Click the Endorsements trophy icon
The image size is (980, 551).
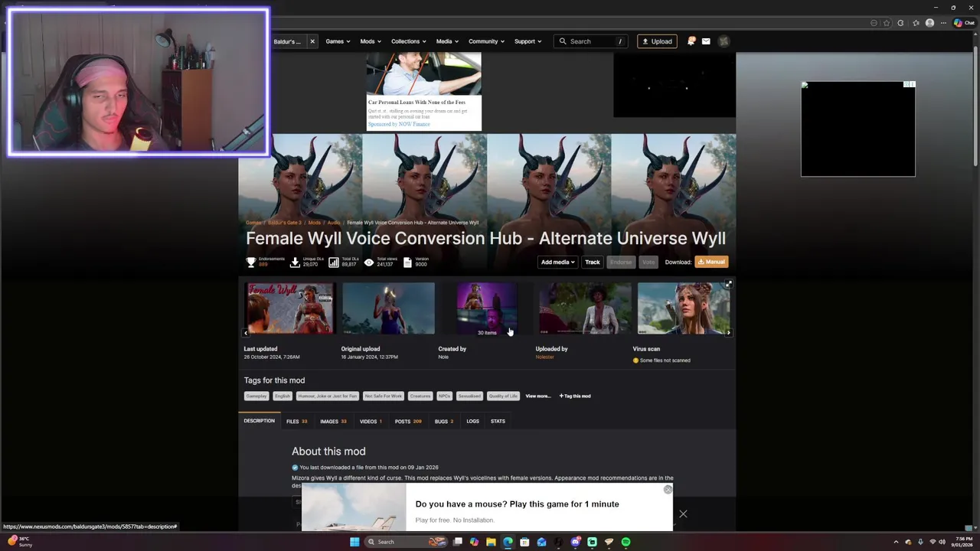[250, 262]
